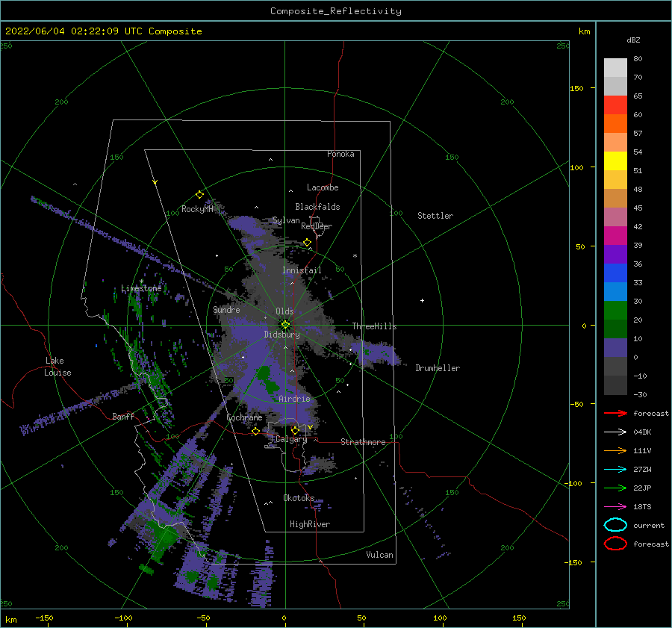Click the HighRiver town label
672x628 pixels.
pyautogui.click(x=309, y=524)
